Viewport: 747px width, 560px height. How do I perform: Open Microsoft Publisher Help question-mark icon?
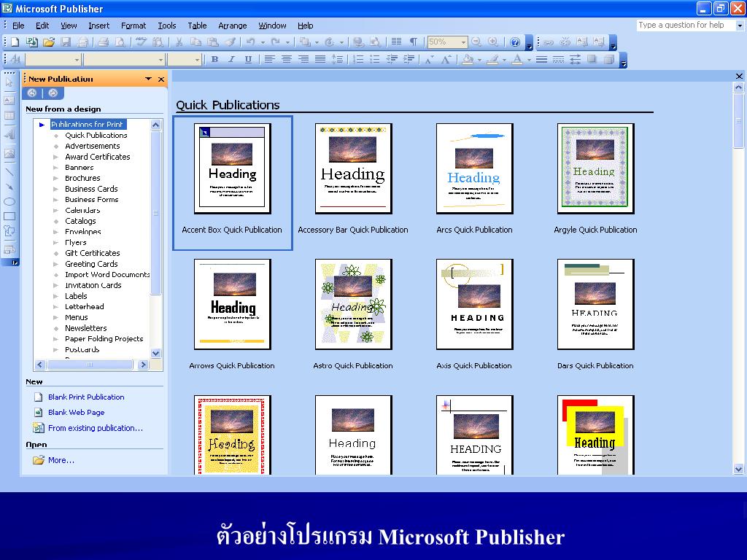coord(514,42)
